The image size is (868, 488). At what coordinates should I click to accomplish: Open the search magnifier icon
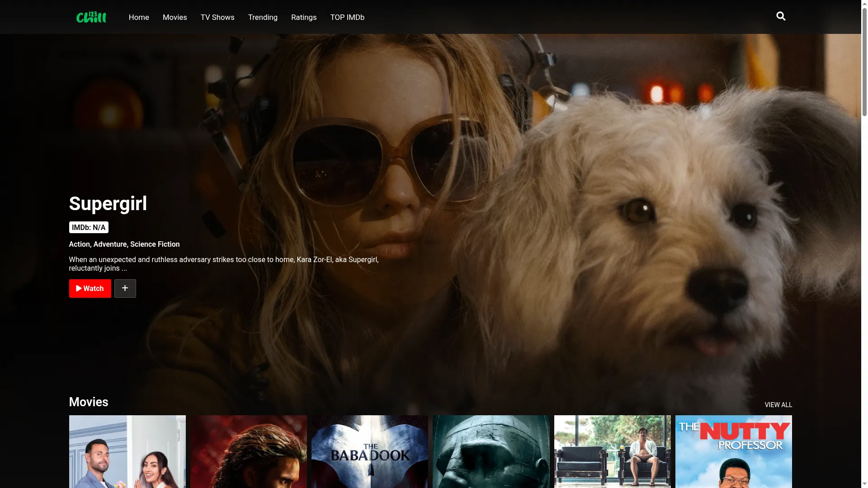pyautogui.click(x=781, y=16)
